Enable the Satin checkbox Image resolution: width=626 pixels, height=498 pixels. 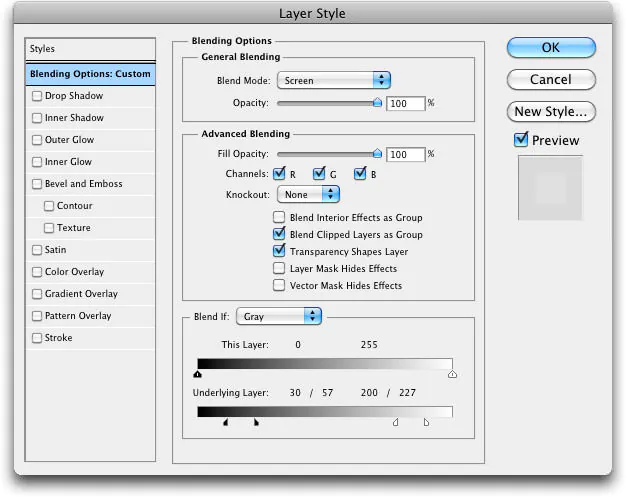(x=37, y=250)
